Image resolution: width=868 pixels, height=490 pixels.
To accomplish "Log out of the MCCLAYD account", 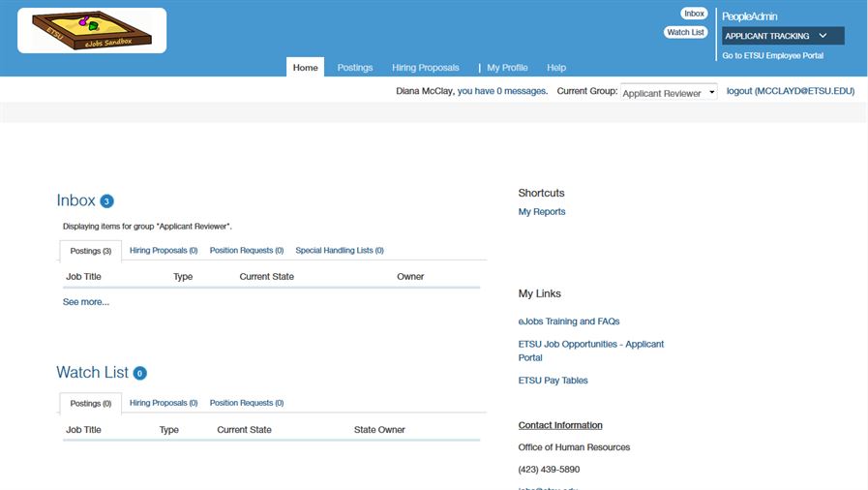I will pyautogui.click(x=791, y=91).
